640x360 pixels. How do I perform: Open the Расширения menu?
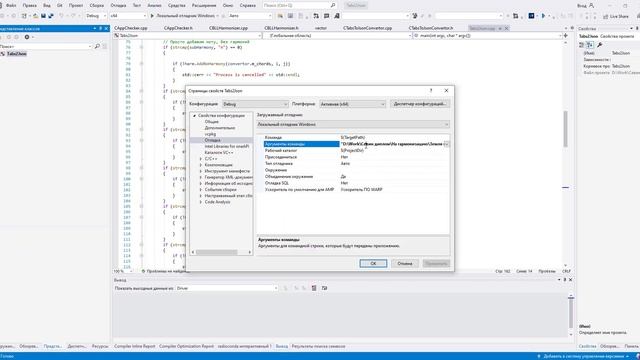point(204,5)
